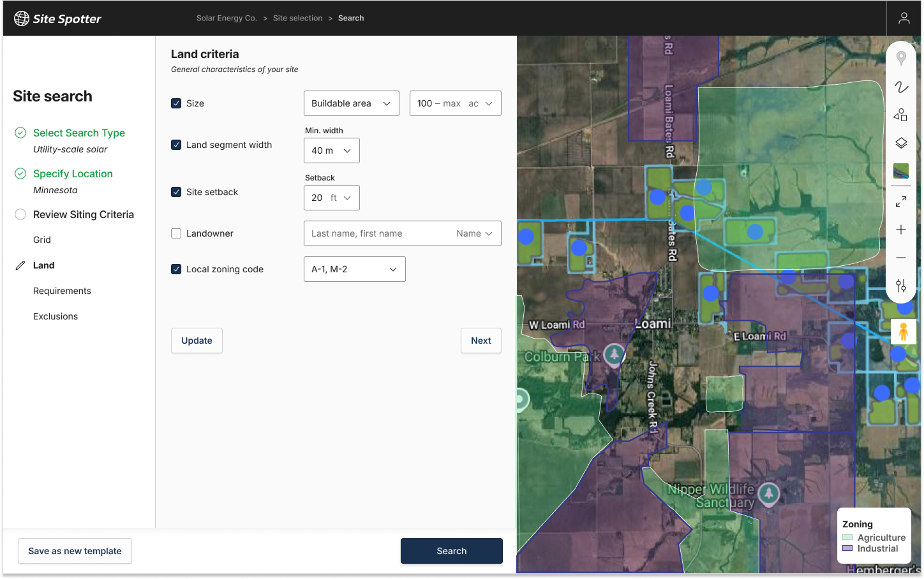Viewport: 924px width, 579px height.
Task: Click green check beside Specify Location
Action: tap(20, 173)
